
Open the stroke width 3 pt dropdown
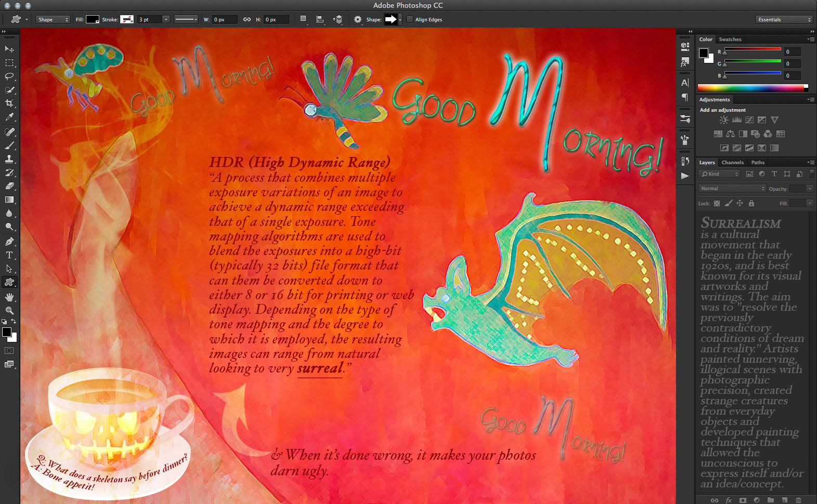pyautogui.click(x=166, y=20)
